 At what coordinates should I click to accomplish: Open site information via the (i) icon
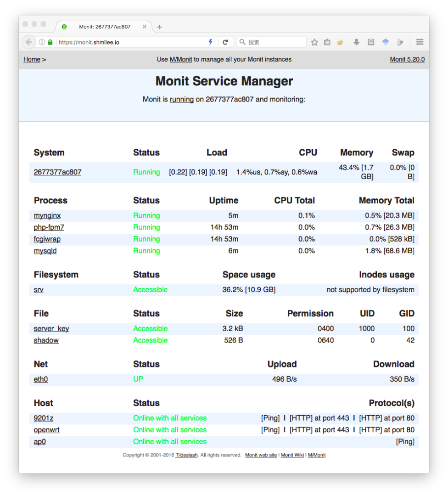(x=42, y=42)
